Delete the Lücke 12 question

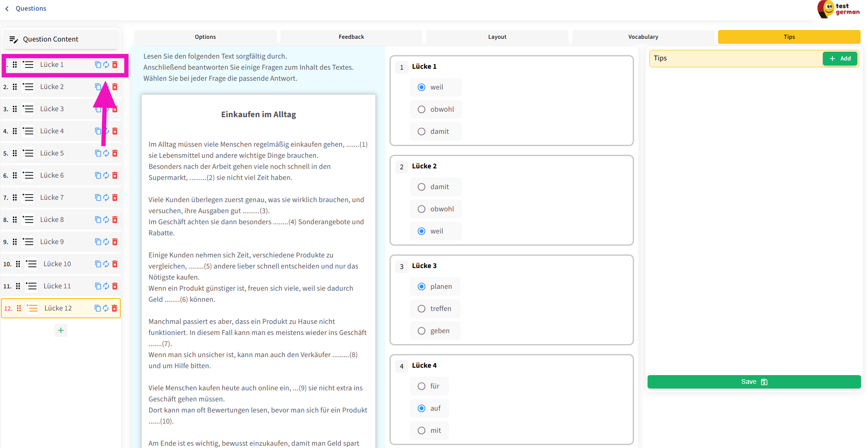click(x=114, y=308)
